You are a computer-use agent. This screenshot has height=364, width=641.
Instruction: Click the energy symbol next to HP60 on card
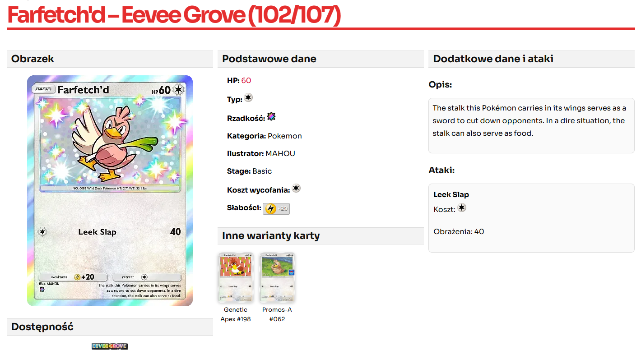(179, 90)
